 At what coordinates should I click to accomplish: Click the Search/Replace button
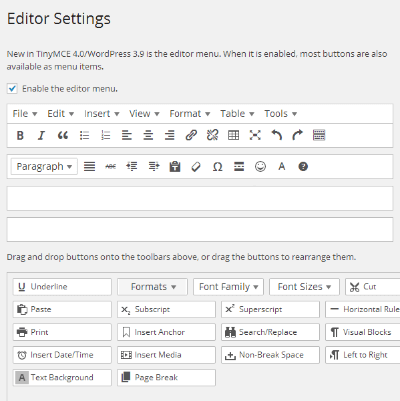pyautogui.click(x=270, y=332)
